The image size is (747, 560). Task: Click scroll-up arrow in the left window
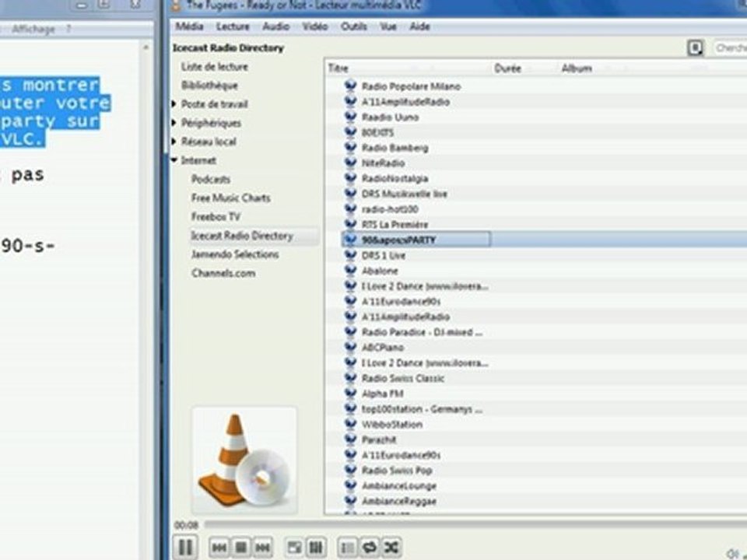point(146,47)
